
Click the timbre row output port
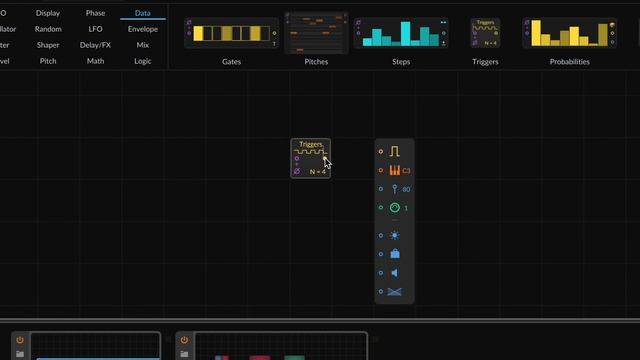(x=381, y=236)
